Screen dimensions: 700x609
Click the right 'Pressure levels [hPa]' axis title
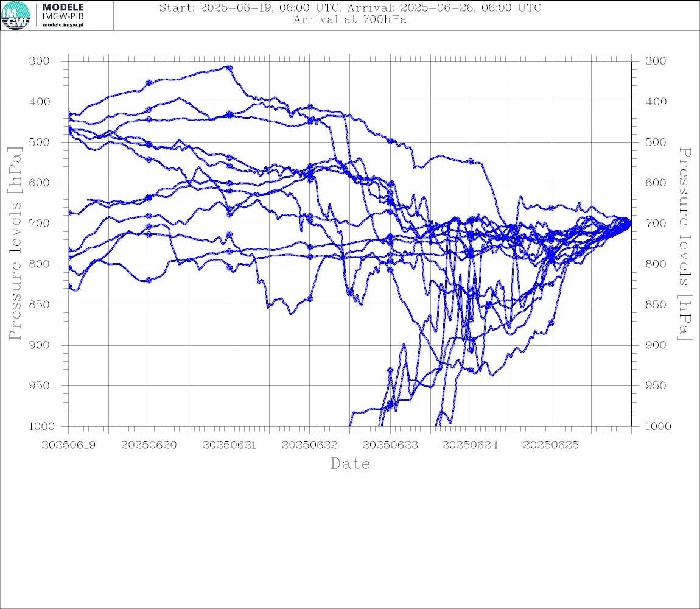(685, 244)
